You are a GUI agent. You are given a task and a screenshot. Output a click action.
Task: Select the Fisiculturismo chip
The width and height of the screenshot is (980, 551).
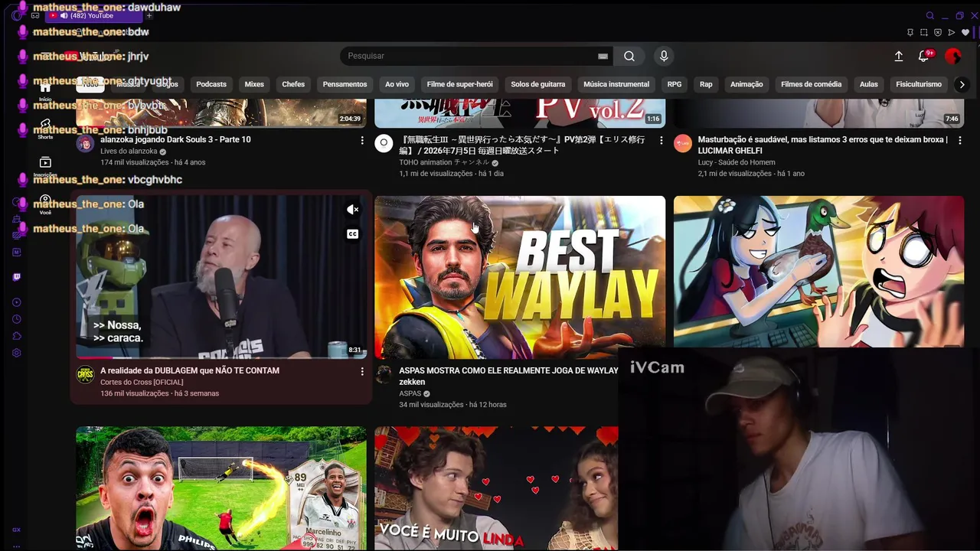(919, 84)
